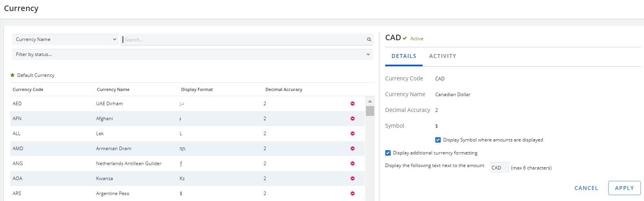The image size is (644, 201).
Task: Expand the Filter by status dropdown
Action: (x=192, y=54)
